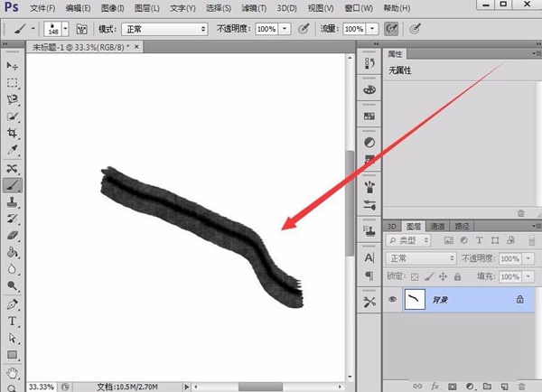Open the History panel icon
The width and height of the screenshot is (542, 392).
pyautogui.click(x=369, y=64)
